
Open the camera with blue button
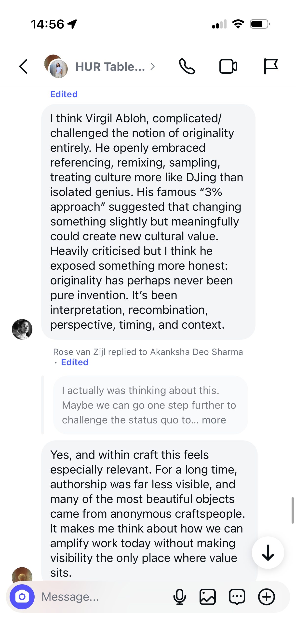coord(22,597)
